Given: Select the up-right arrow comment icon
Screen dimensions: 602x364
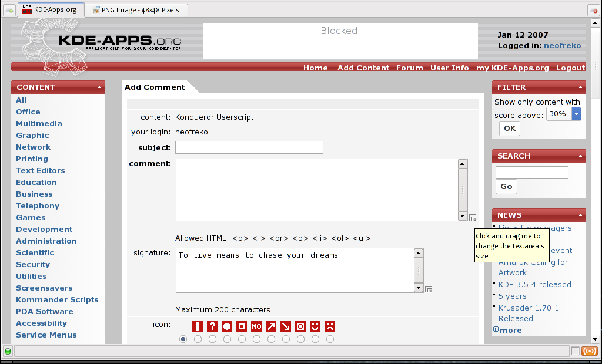Looking at the screenshot, I should 271,326.
